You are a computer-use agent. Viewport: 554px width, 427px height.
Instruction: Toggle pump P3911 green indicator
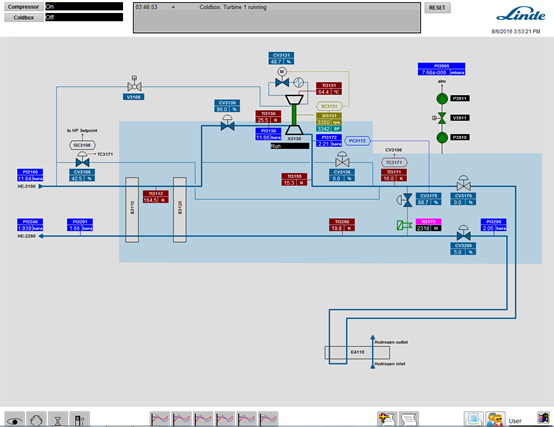point(442,99)
